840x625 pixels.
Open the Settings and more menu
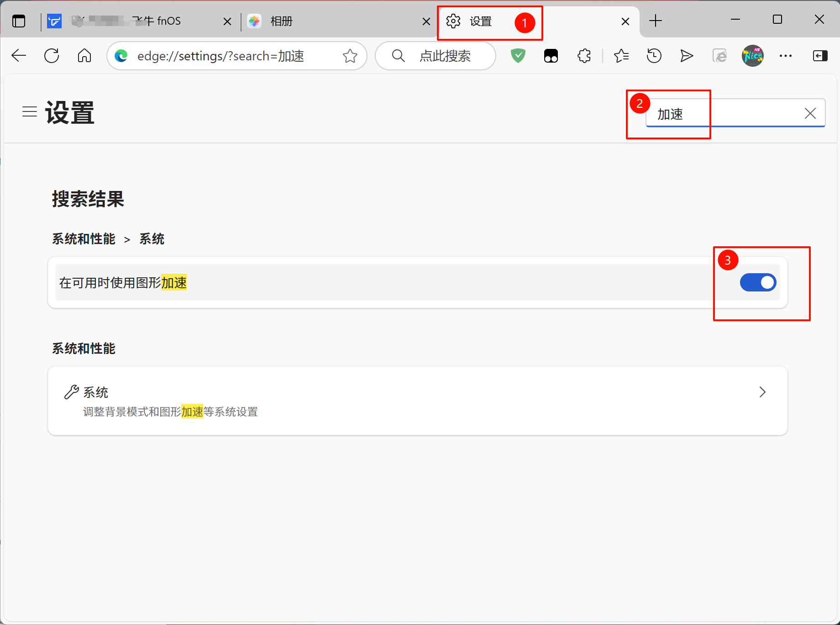point(786,56)
